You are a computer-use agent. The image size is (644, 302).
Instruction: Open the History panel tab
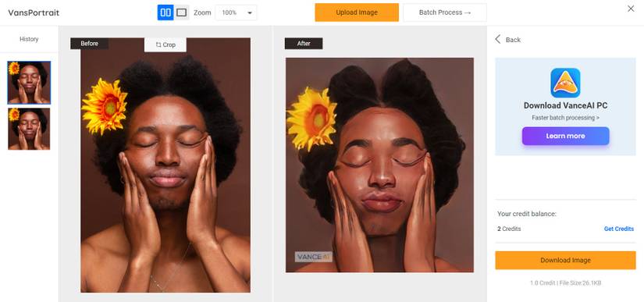click(x=29, y=39)
